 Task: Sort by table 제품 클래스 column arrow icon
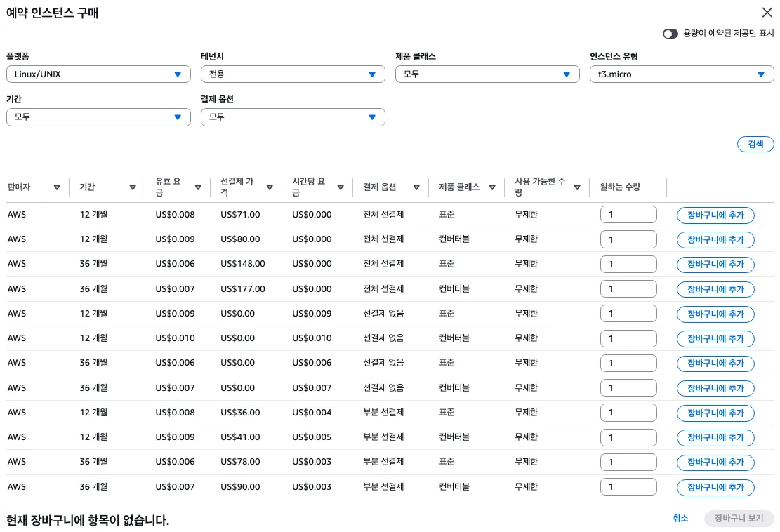(492, 187)
